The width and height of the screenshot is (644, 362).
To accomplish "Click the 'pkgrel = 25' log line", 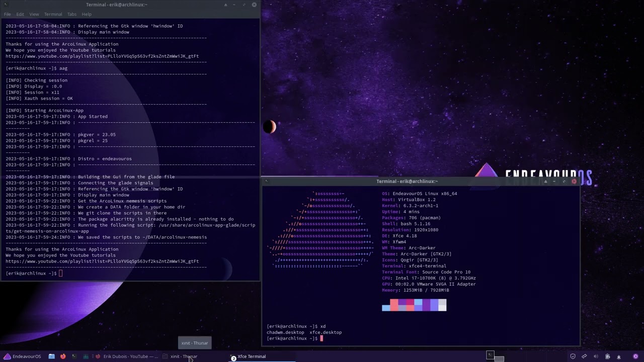I will 56,141.
